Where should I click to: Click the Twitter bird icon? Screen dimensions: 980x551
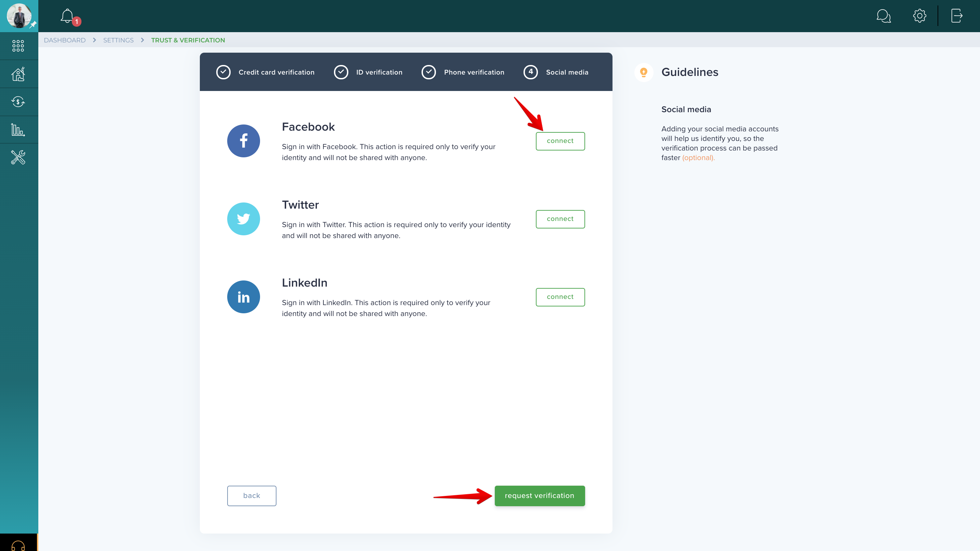click(244, 219)
